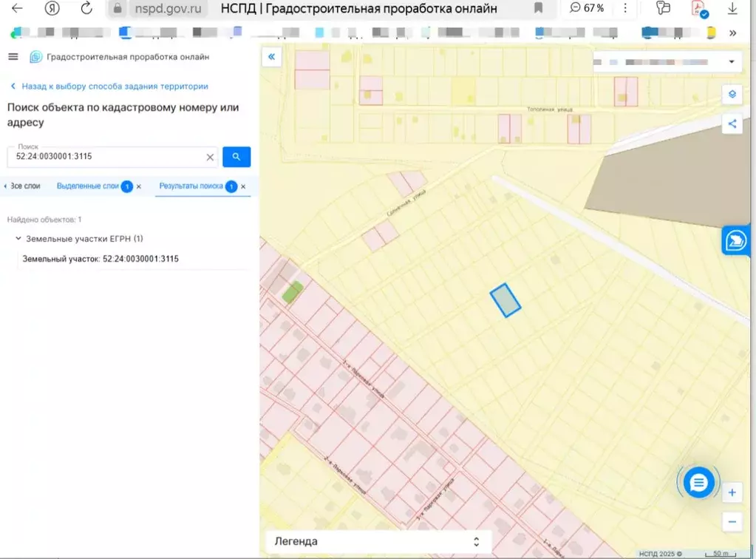Go back via Назад к выбору способа задания территории
The height and width of the screenshot is (559, 756).
click(x=109, y=87)
